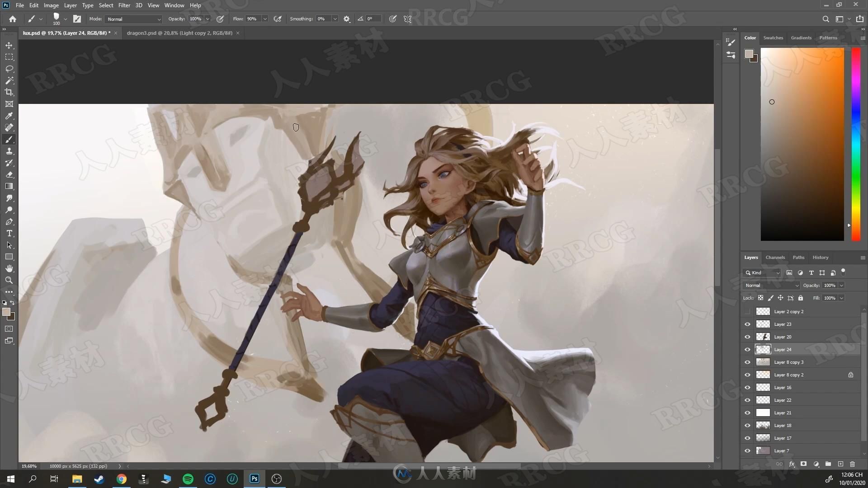Open the layer Kind filter dropdown
The image size is (868, 488).
(x=762, y=272)
